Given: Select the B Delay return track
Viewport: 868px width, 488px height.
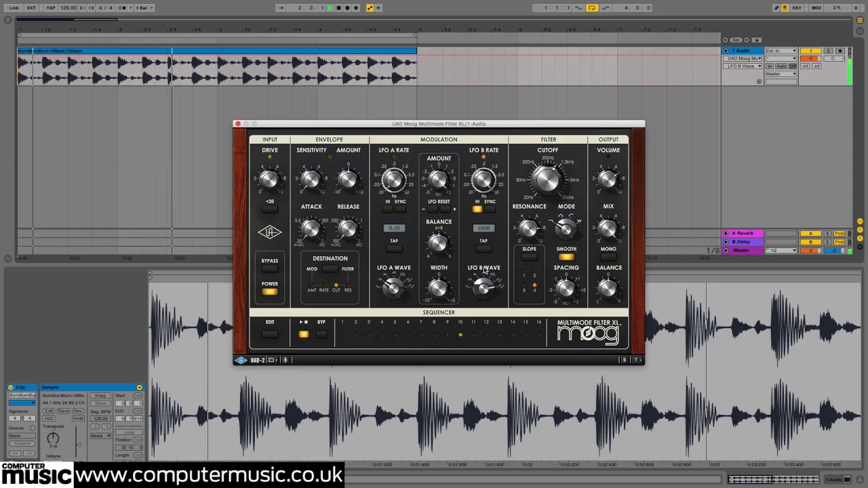Looking at the screenshot, I should 743,242.
